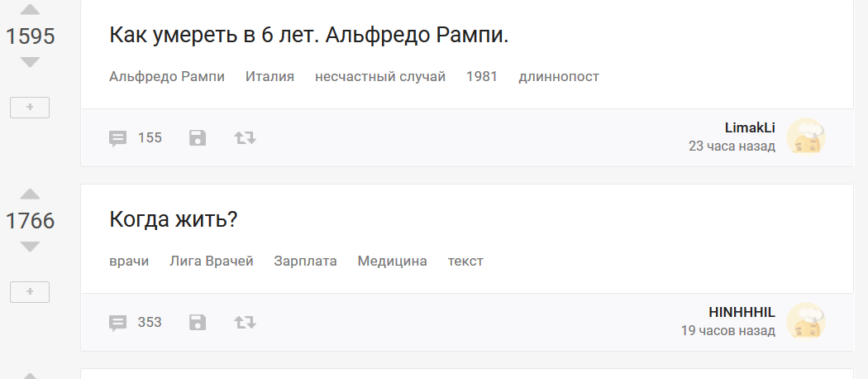Click LimakLi's avatar image
The image size is (868, 379).
pos(805,137)
